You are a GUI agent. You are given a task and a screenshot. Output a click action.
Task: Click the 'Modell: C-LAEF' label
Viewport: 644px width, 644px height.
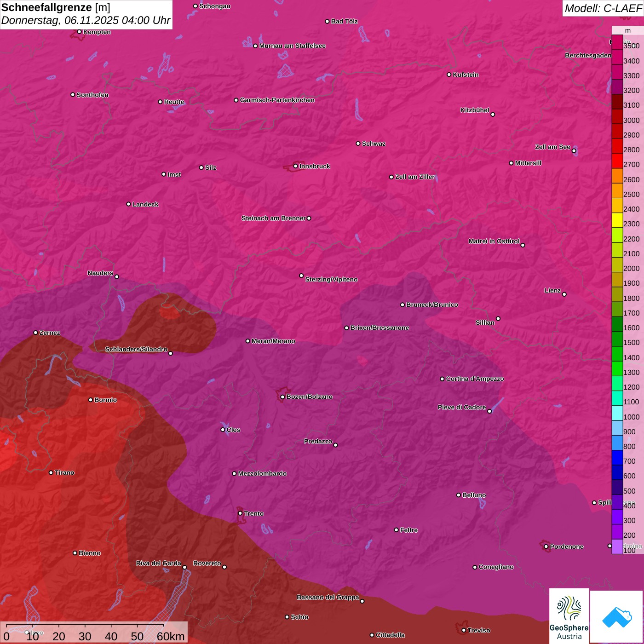[x=603, y=8]
